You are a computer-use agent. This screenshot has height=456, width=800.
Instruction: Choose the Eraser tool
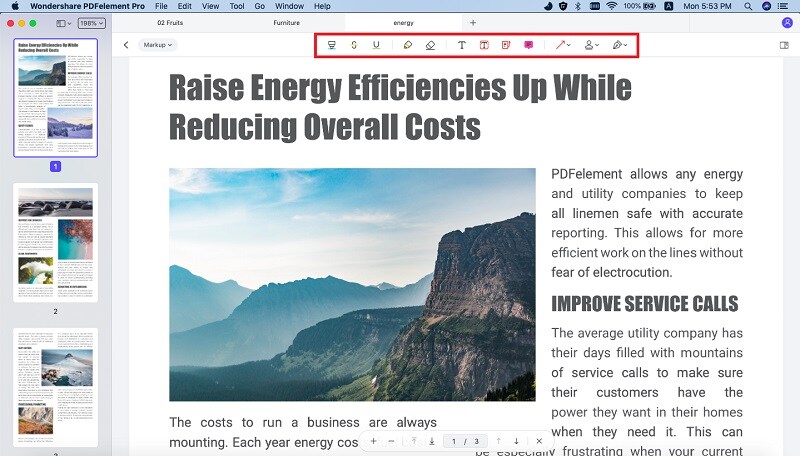(x=430, y=45)
